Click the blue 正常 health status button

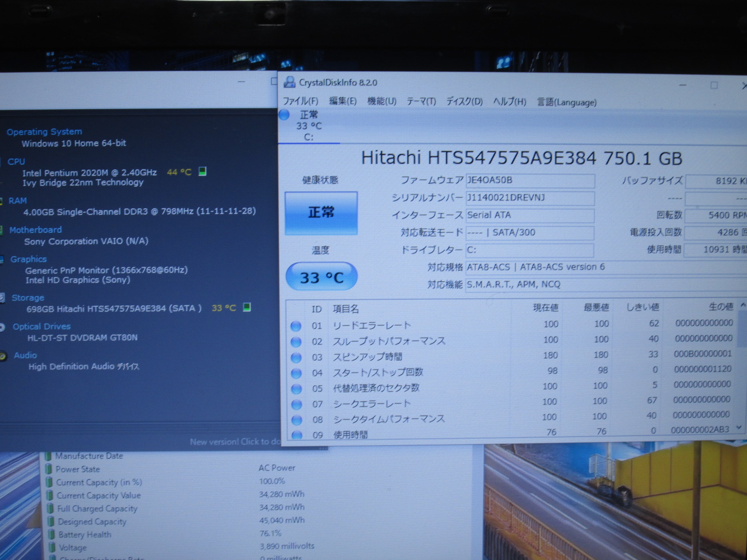321,213
